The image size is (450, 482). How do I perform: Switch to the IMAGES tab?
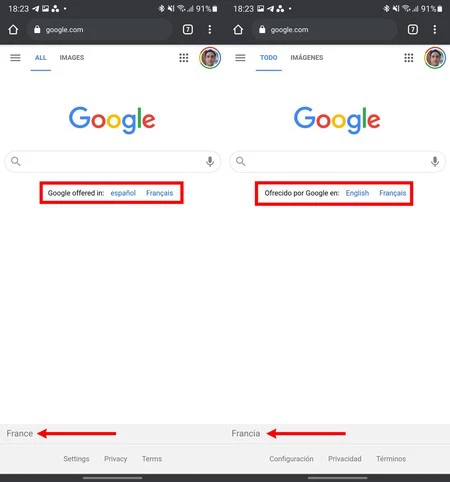tap(72, 58)
